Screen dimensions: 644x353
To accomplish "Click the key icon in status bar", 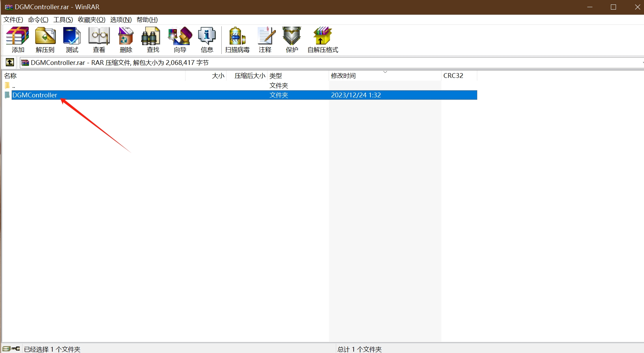I will (x=16, y=349).
